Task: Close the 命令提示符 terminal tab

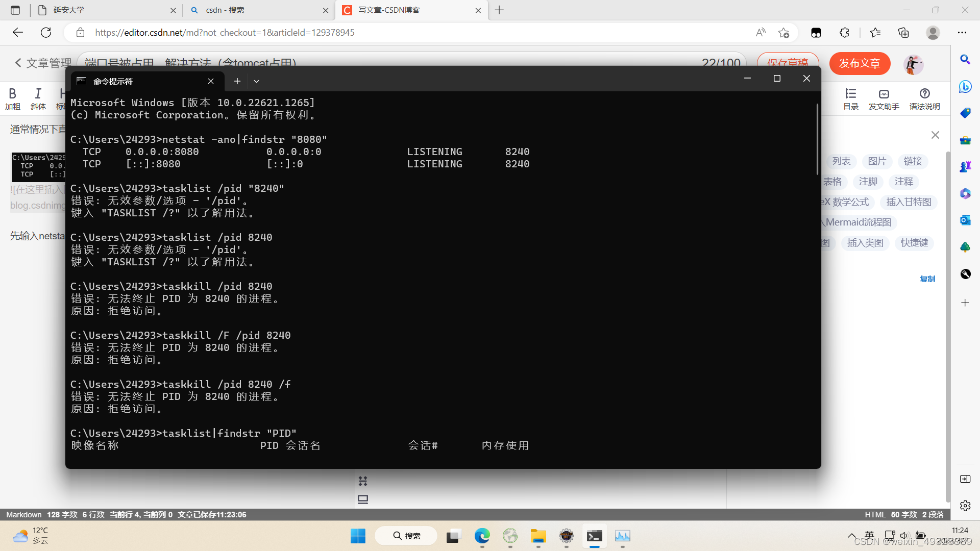Action: [x=211, y=81]
